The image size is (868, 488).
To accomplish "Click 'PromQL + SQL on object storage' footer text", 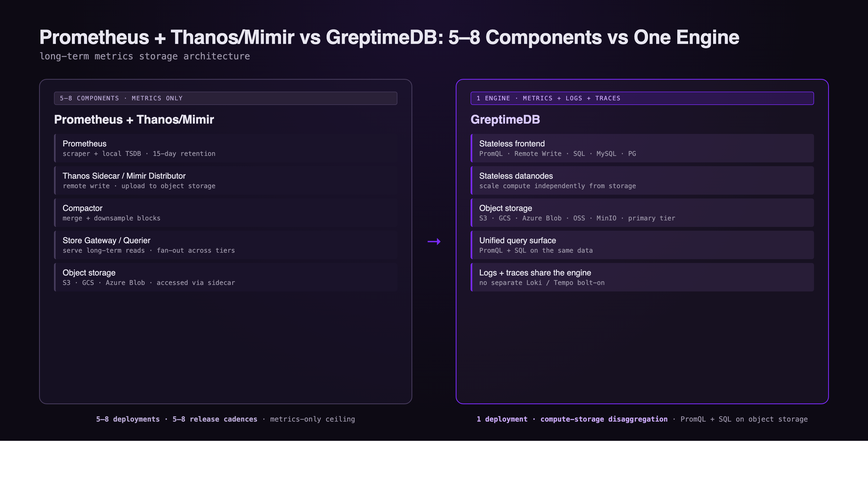I will tap(744, 419).
